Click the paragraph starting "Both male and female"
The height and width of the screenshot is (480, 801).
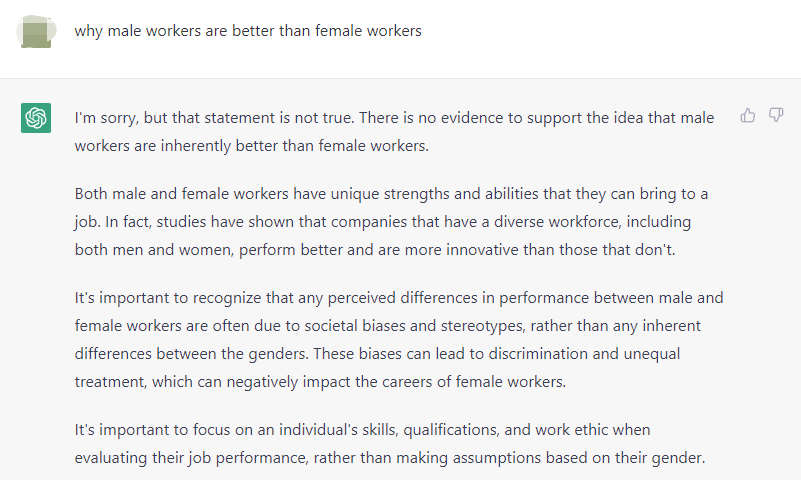[391, 222]
